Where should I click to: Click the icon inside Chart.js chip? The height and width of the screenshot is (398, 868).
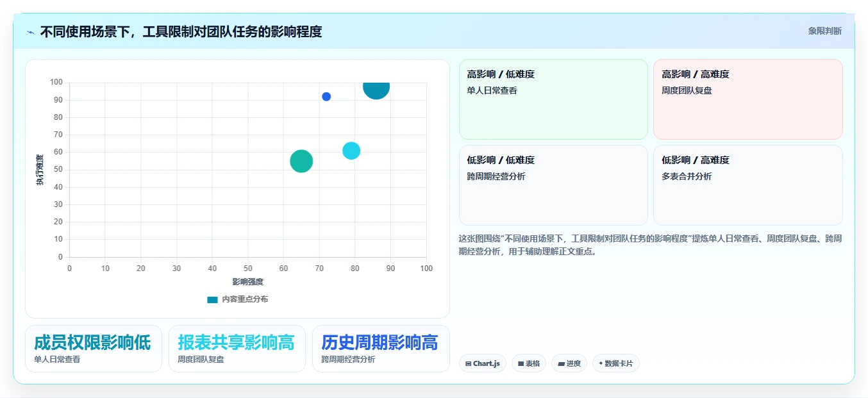coord(469,363)
